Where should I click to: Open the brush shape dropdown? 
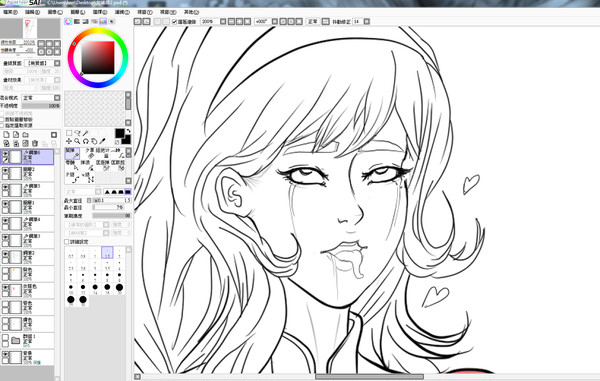106,225
